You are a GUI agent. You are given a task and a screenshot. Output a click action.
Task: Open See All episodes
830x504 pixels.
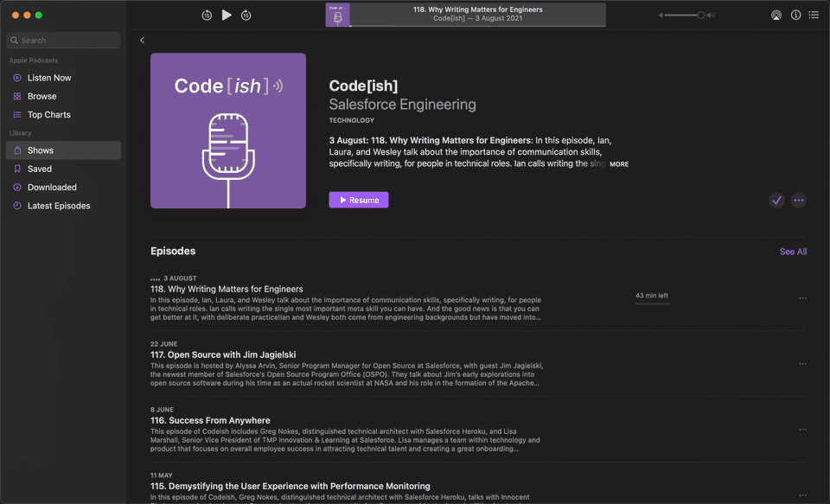[x=793, y=252]
